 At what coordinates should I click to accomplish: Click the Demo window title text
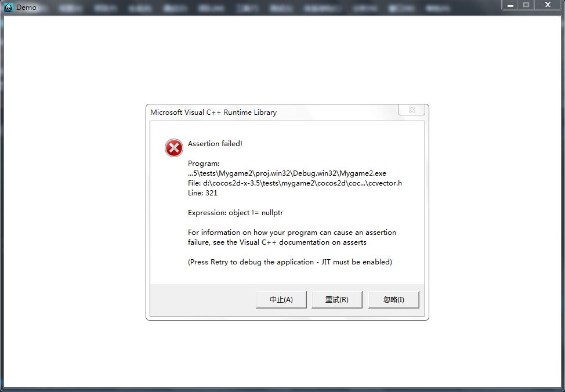click(x=26, y=7)
